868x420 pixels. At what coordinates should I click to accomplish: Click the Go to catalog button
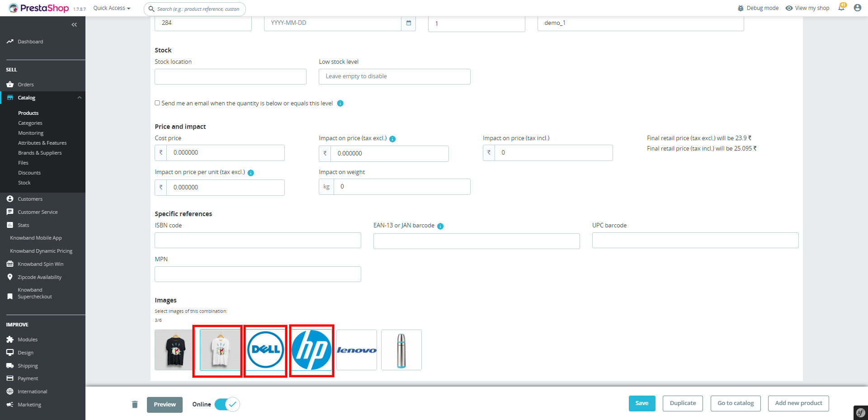click(736, 403)
